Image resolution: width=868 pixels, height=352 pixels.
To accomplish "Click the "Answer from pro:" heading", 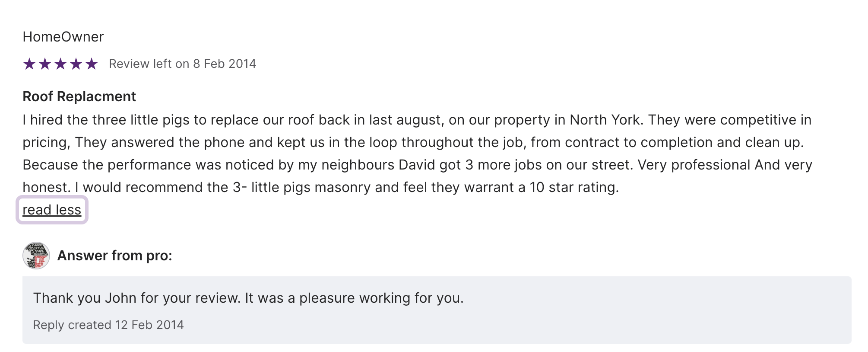I will pos(114,256).
